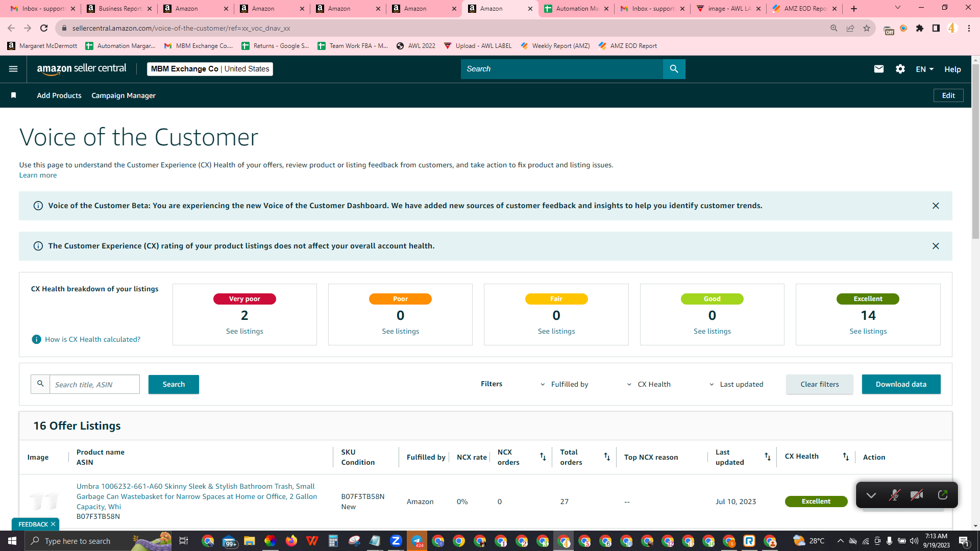
Task: Show hidden system tray icons
Action: (x=840, y=541)
